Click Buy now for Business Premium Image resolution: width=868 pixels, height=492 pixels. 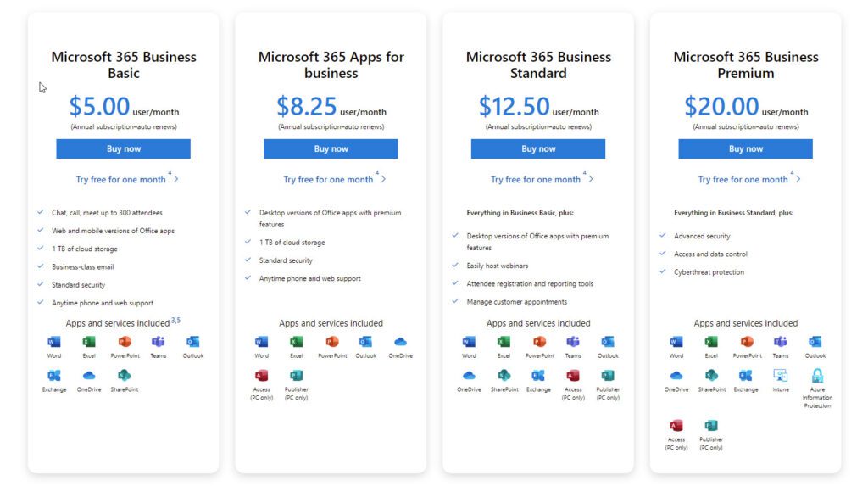coord(746,149)
